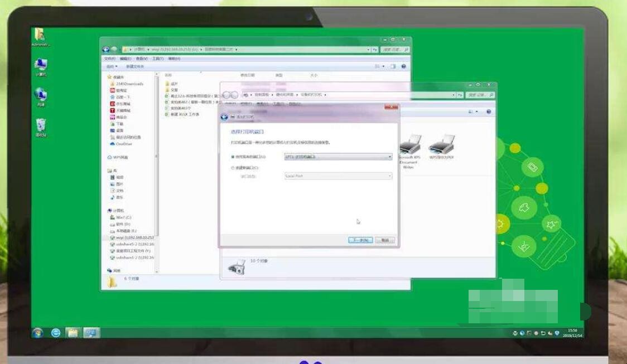The width and height of the screenshot is (627, 364).
Task: Open the Administrator folder desktop icon
Action: click(x=40, y=37)
